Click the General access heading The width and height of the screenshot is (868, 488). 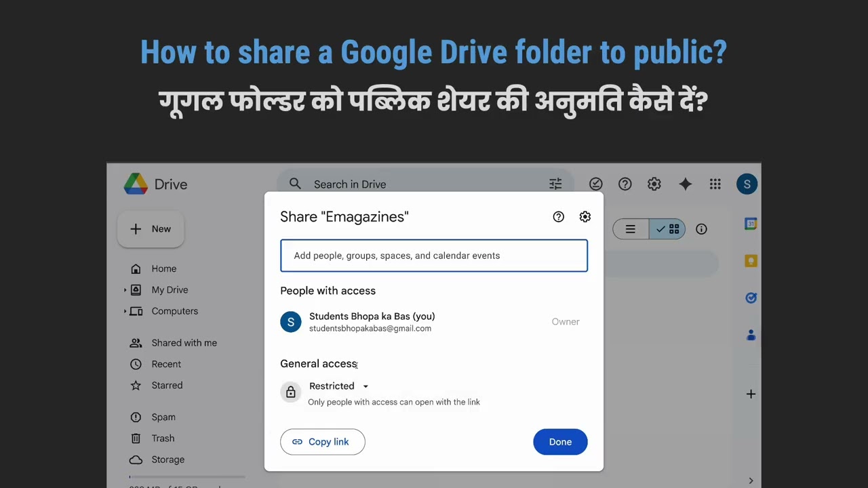[x=319, y=364]
